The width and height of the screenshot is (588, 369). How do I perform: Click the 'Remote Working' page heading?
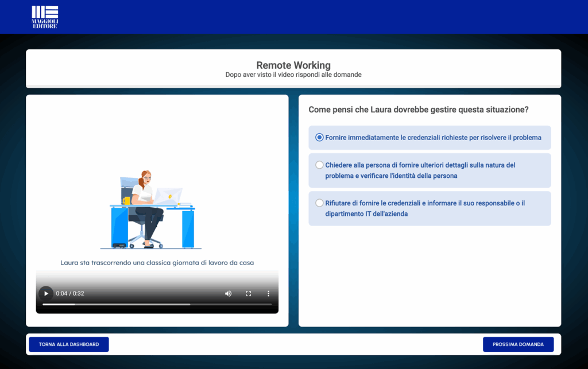click(293, 65)
